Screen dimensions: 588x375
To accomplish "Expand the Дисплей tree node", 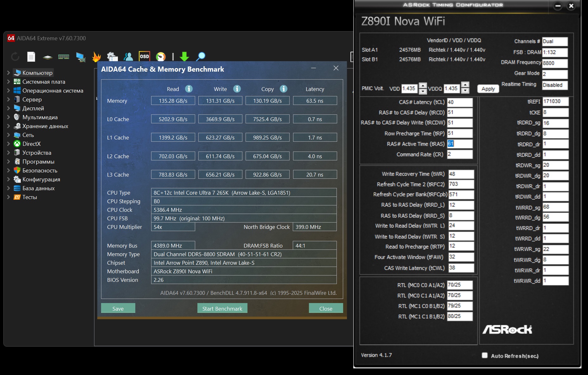I will tap(9, 108).
